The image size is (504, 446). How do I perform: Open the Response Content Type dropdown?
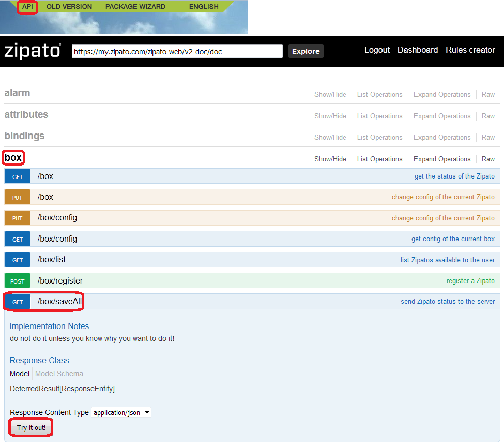121,412
